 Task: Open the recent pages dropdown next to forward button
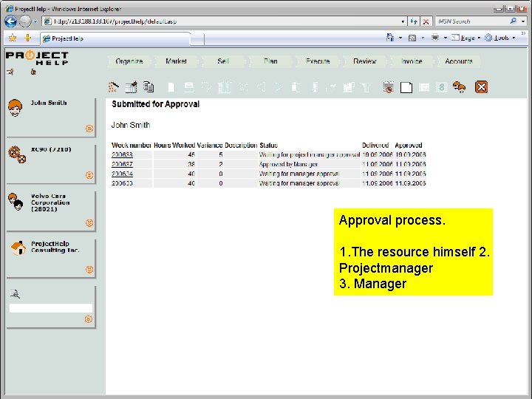(x=35, y=21)
